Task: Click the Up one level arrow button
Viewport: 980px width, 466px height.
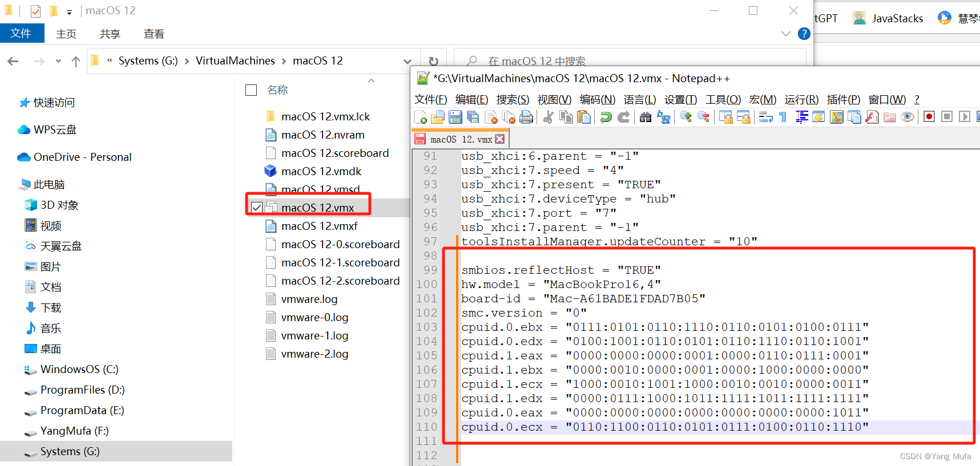Action: 76,61
